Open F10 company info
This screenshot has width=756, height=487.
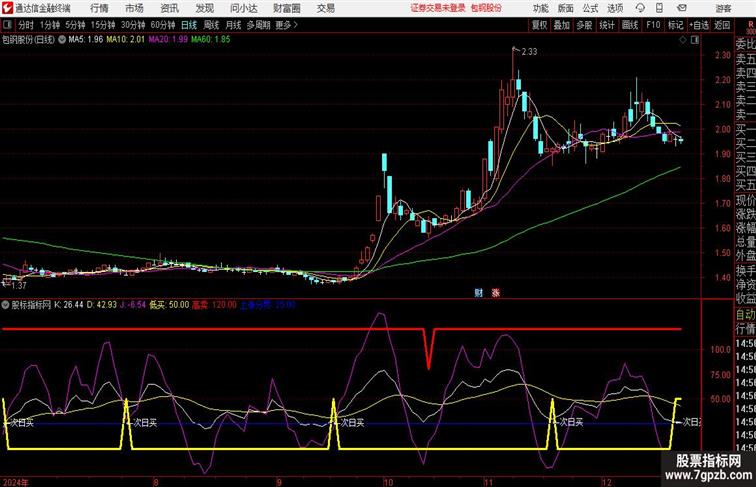point(653,25)
